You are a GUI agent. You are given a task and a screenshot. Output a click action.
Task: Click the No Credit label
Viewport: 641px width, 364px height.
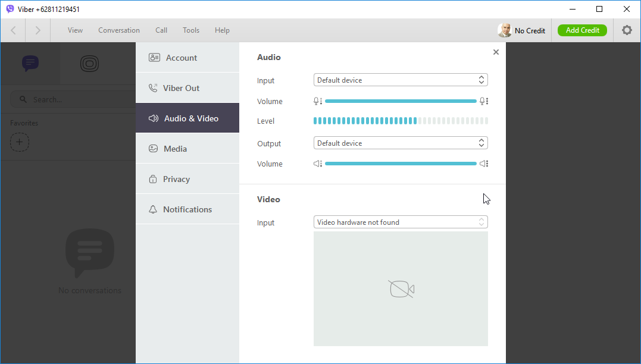tap(530, 31)
